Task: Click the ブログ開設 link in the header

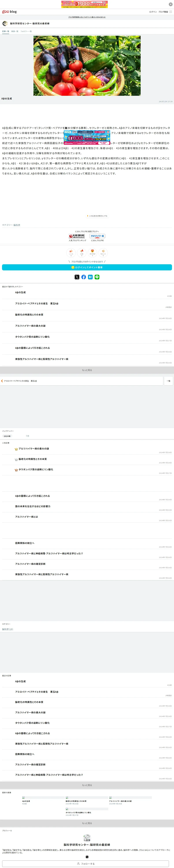Action: point(163,12)
